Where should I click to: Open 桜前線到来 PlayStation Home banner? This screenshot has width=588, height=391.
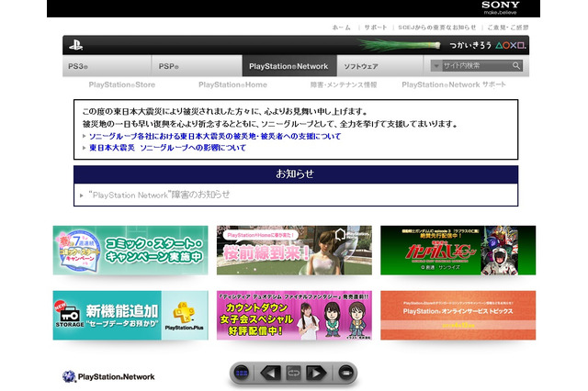tap(294, 251)
